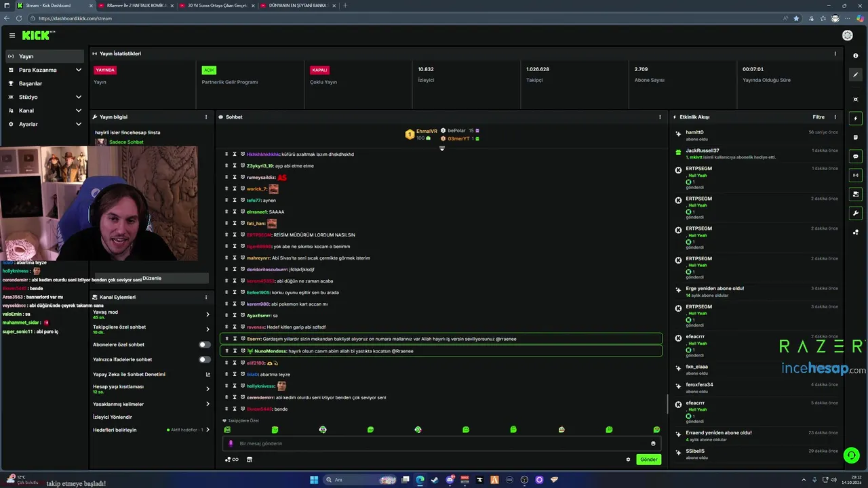Open the Hedefleri belirleyin arrow

208,430
